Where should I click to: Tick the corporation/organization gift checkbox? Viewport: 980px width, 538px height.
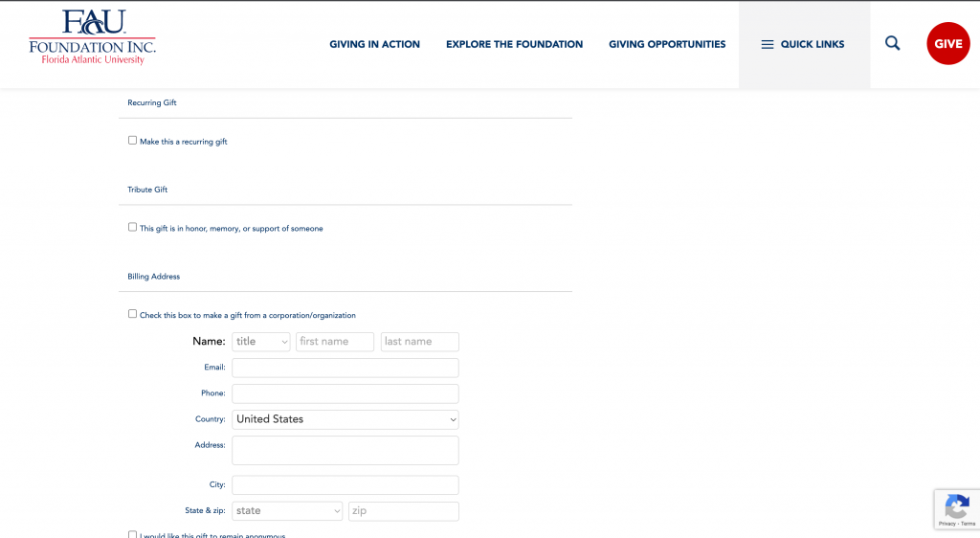coord(133,314)
